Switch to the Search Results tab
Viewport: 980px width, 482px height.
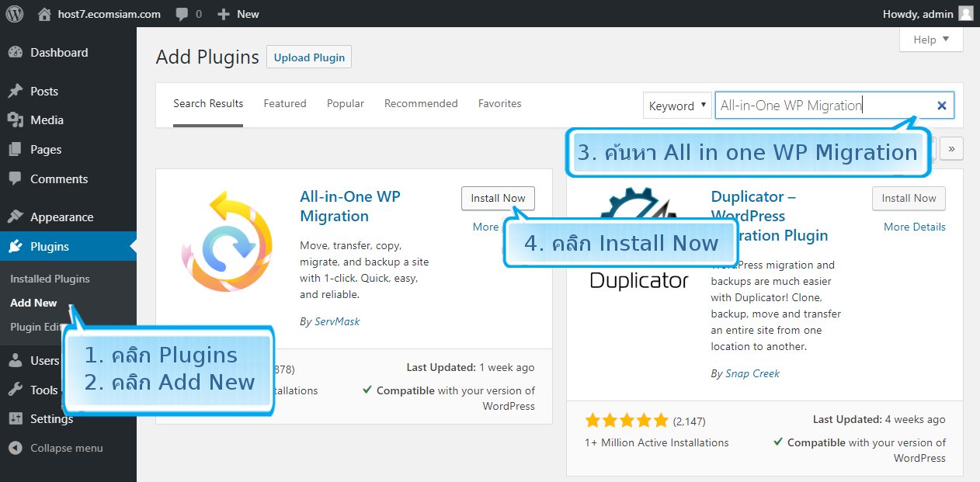point(208,104)
